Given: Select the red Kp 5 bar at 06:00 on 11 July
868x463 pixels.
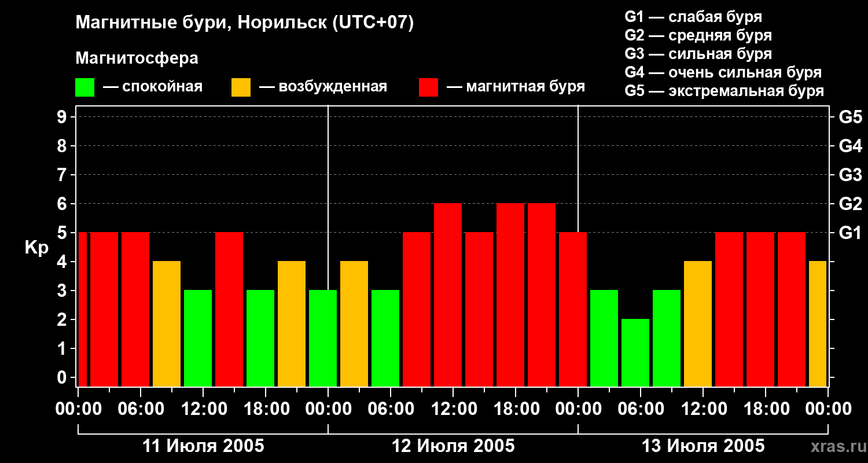Looking at the screenshot, I should point(135,309).
